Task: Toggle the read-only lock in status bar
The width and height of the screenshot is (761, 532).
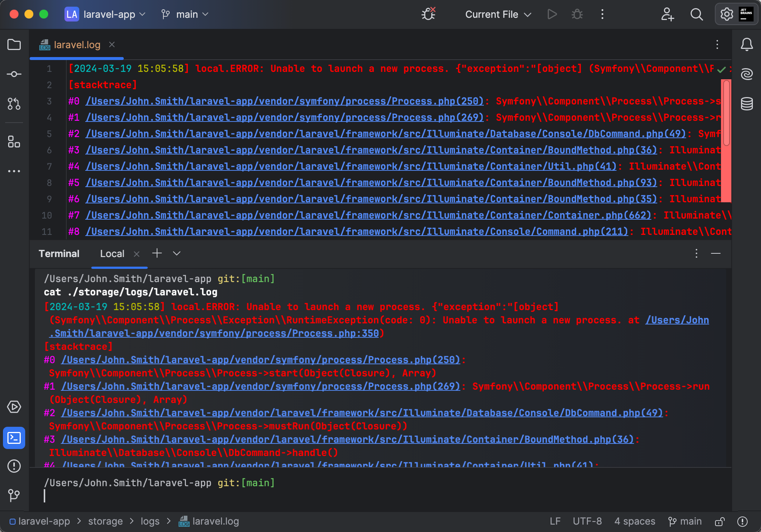Action: (x=720, y=522)
